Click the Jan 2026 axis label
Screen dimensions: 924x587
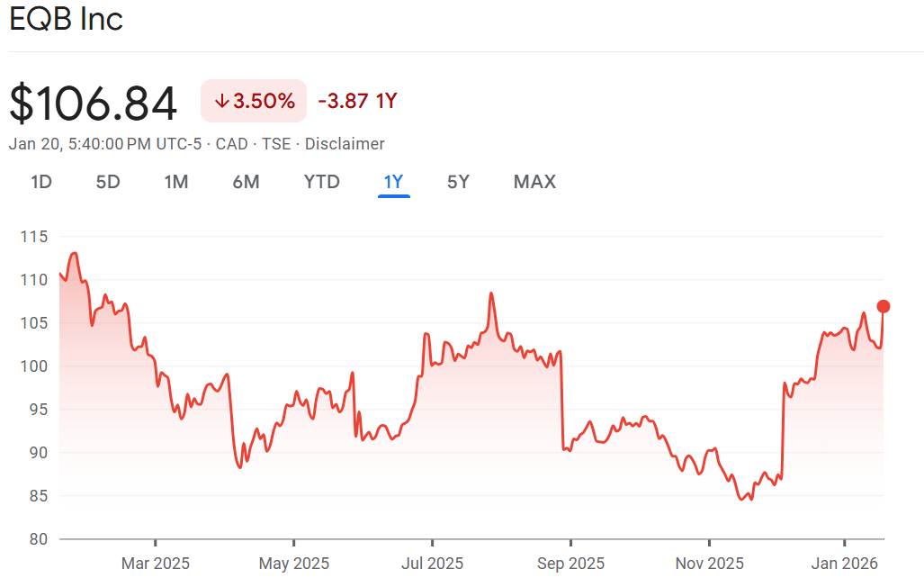coord(845,564)
